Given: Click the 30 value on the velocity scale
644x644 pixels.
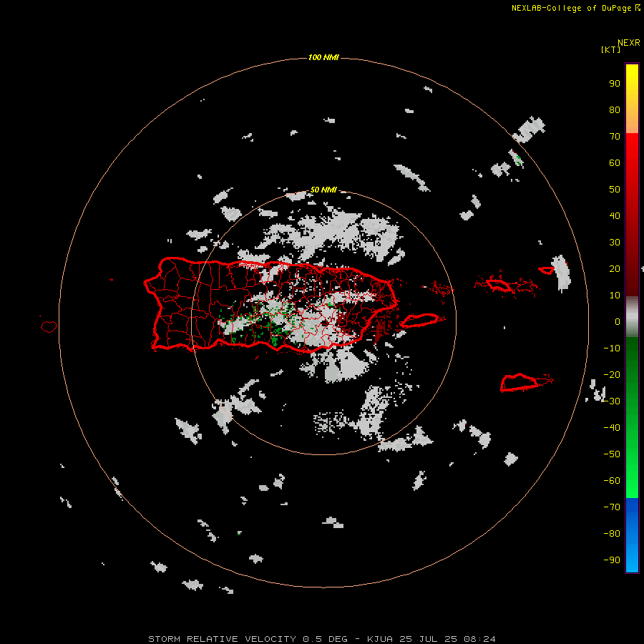Looking at the screenshot, I should click(x=615, y=243).
